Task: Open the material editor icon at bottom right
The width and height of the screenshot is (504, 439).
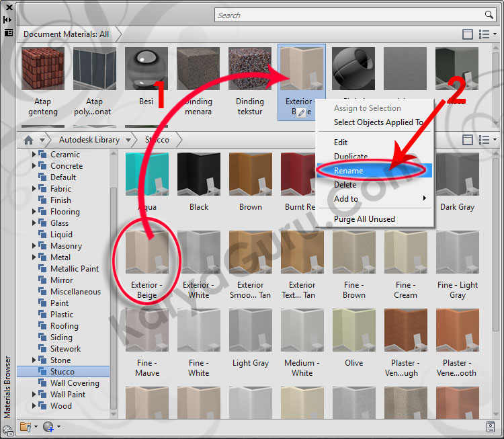Action: 491,426
